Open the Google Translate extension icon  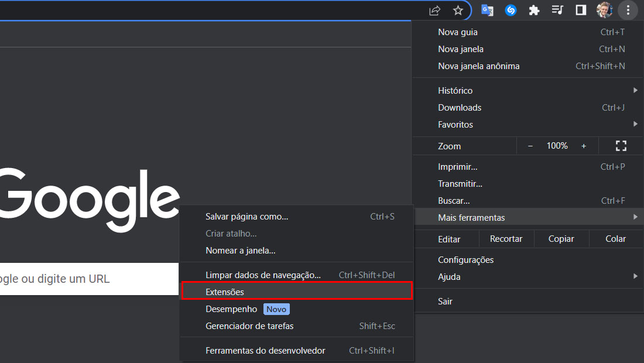(x=487, y=11)
